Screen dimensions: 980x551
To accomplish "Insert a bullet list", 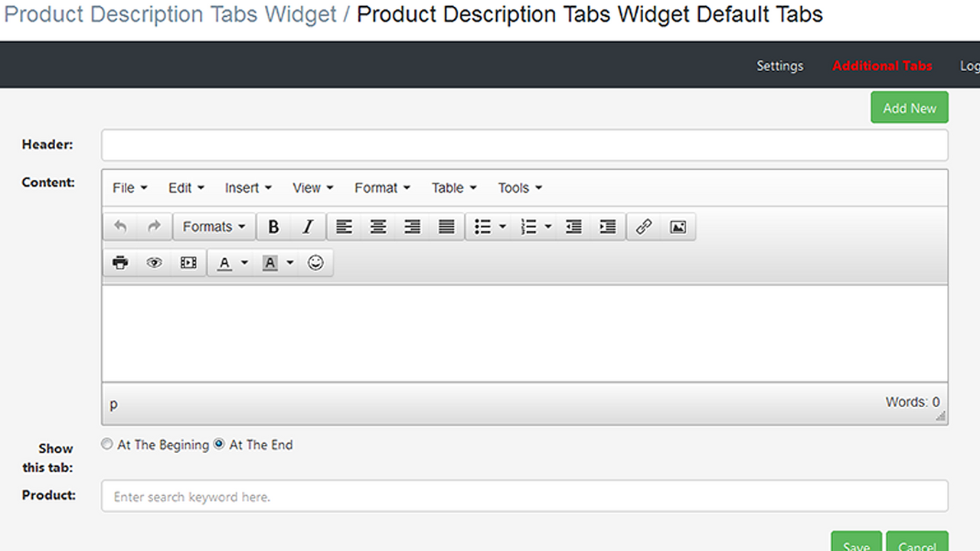I will [x=482, y=227].
